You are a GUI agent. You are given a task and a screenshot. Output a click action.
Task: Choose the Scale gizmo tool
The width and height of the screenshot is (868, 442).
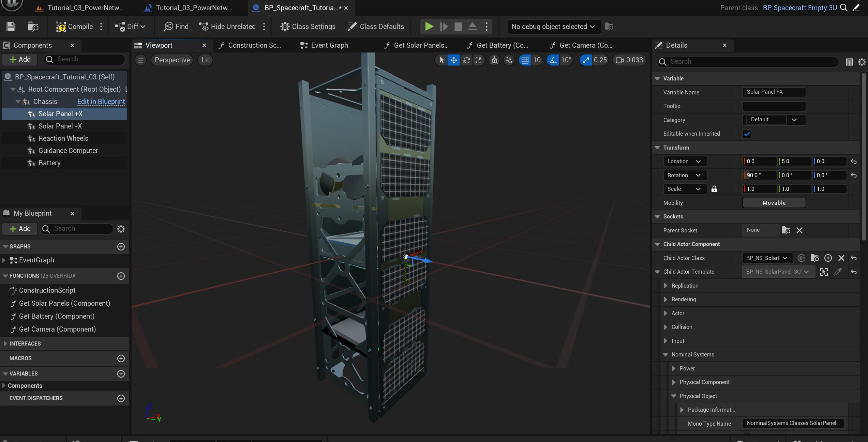479,60
